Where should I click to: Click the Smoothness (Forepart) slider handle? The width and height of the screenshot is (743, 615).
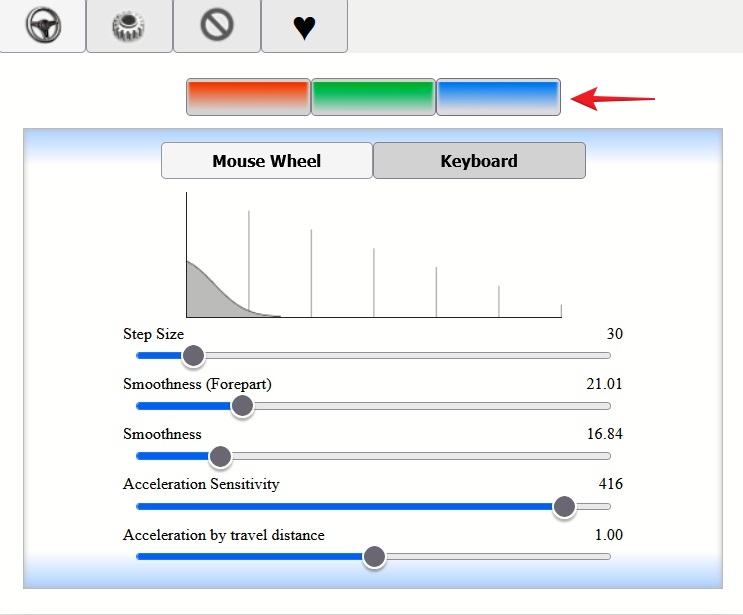242,406
